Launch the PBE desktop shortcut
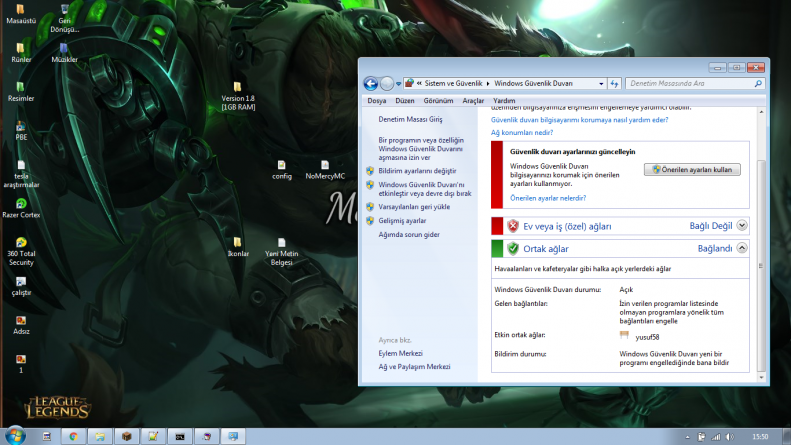The image size is (791, 445). [x=21, y=131]
